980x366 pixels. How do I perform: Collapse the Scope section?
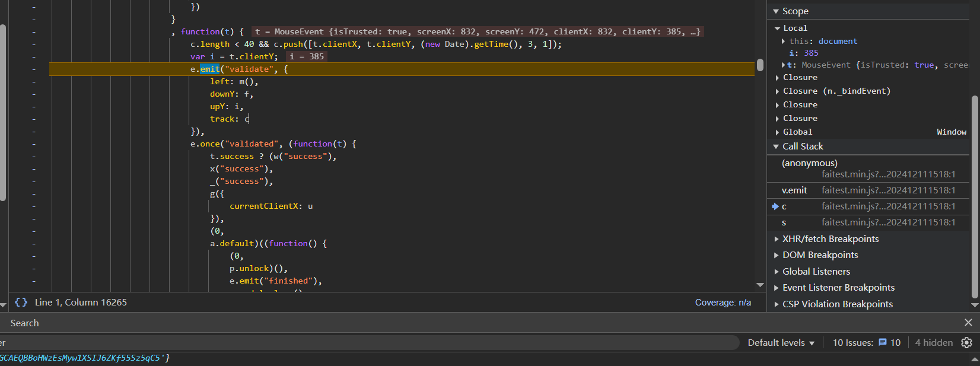[x=776, y=11]
